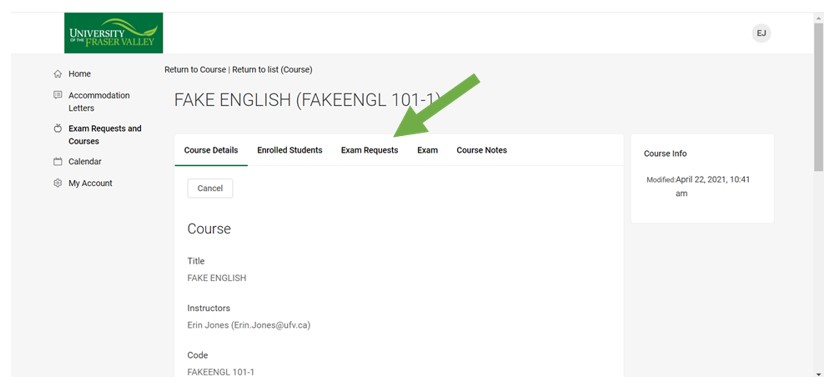Screen dimensions: 839x389
Task: Click the Exam Requests and Courses apple icon
Action: pos(58,128)
